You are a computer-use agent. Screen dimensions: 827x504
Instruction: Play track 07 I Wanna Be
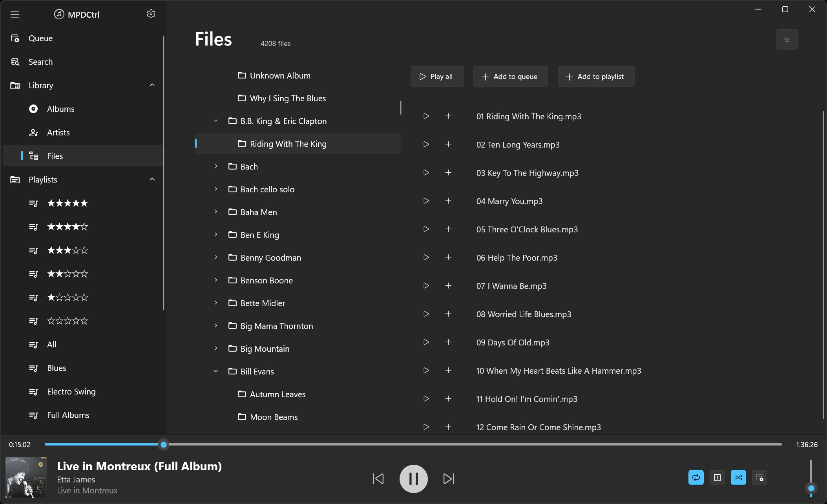point(426,286)
